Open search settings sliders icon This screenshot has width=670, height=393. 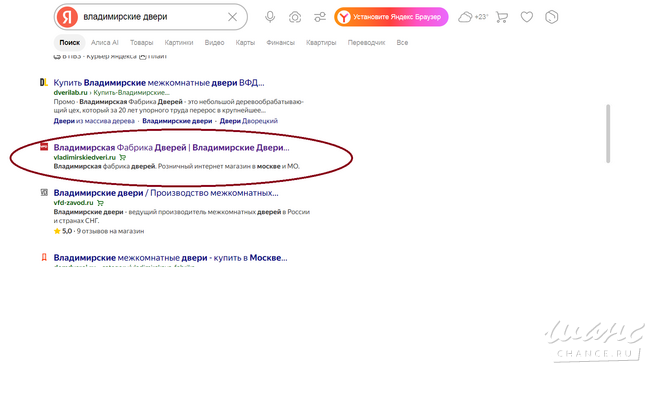tap(320, 17)
